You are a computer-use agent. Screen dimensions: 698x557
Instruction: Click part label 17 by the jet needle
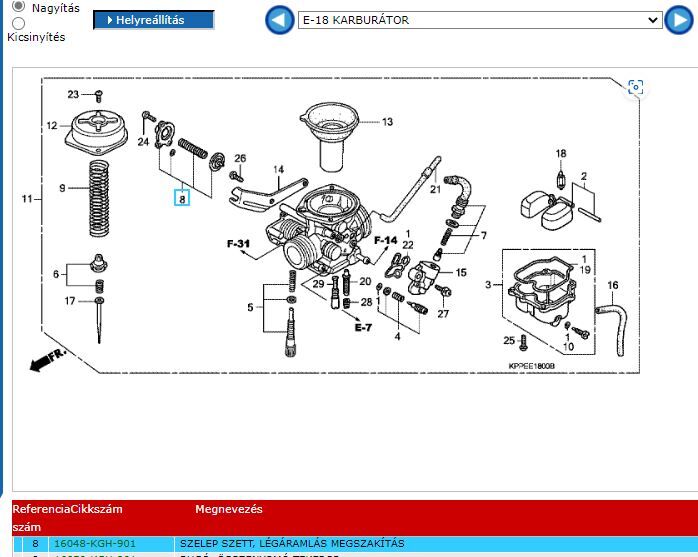pos(70,301)
